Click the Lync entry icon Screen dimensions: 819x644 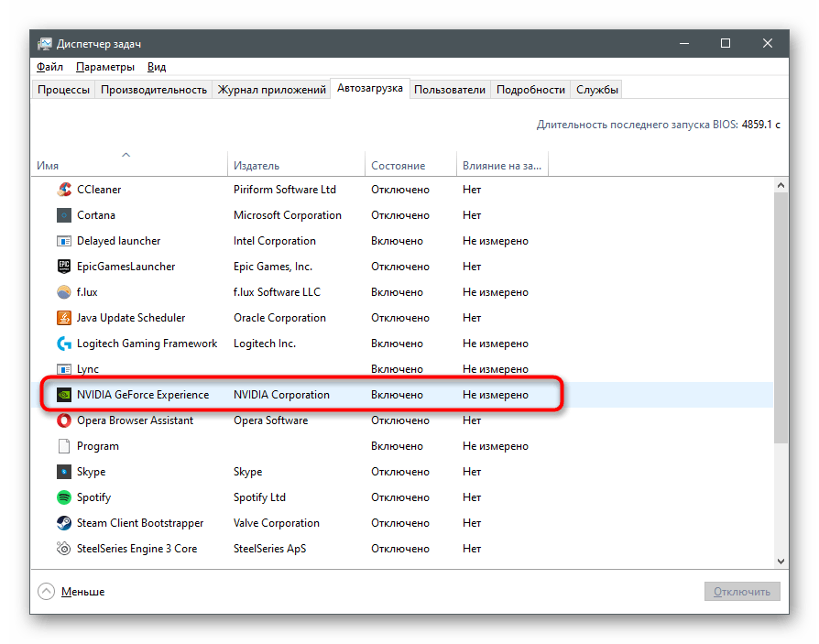click(x=64, y=369)
